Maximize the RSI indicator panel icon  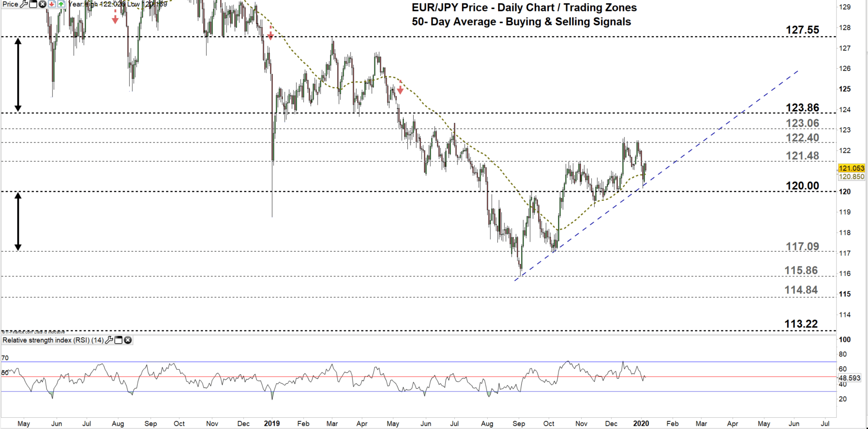[x=119, y=340]
